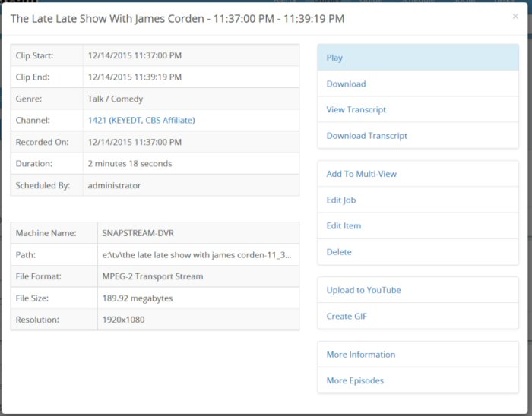The height and width of the screenshot is (416, 532).
Task: Open channel 1421 KEYEDT CBS Affiliate link
Action: (x=141, y=120)
